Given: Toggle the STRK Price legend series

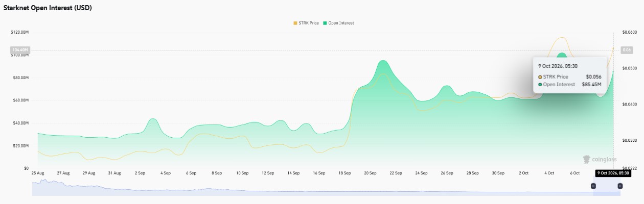Looking at the screenshot, I should 306,23.
